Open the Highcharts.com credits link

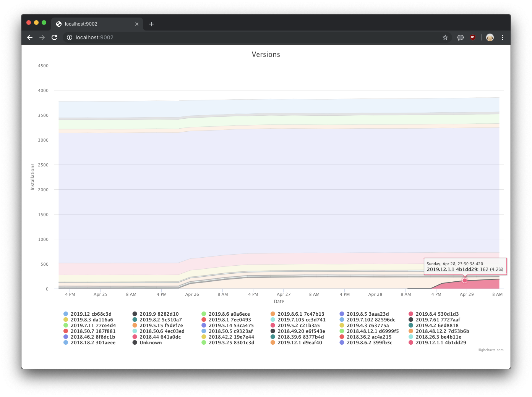[490, 350]
